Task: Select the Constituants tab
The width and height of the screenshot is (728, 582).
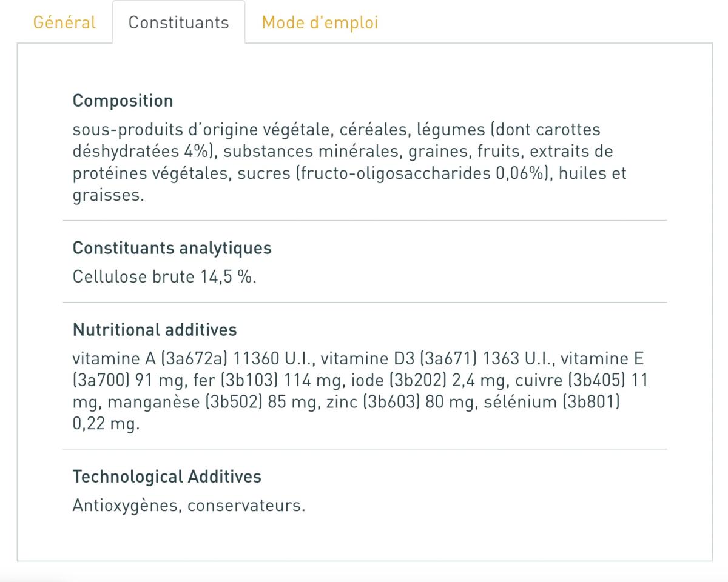Action: [178, 22]
